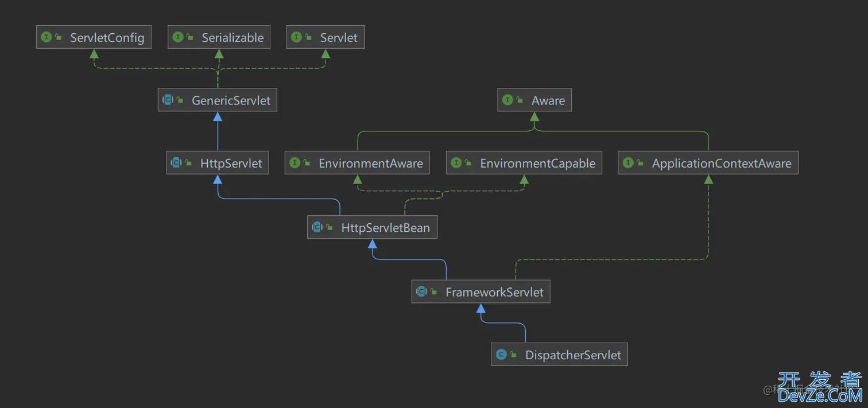Viewport: 868px width, 408px height.
Task: Select the EnvironmentCapable label text
Action: pos(538,164)
